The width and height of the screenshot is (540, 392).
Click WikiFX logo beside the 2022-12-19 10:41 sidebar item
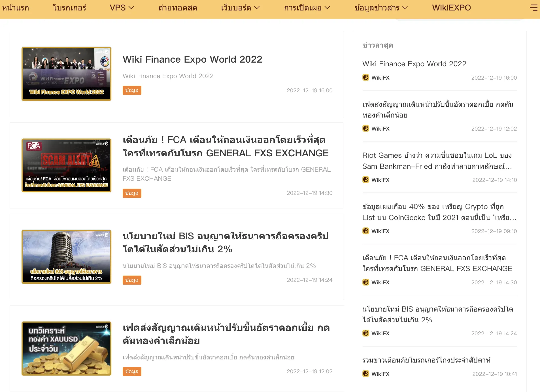(x=366, y=374)
